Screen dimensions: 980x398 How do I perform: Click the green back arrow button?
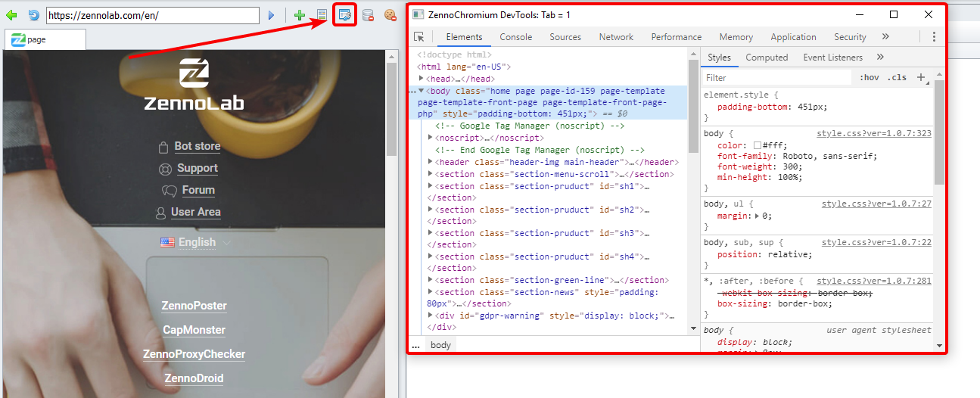pyautogui.click(x=11, y=15)
